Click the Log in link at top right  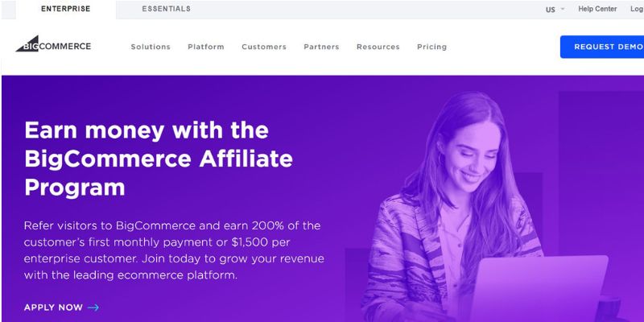[637, 9]
